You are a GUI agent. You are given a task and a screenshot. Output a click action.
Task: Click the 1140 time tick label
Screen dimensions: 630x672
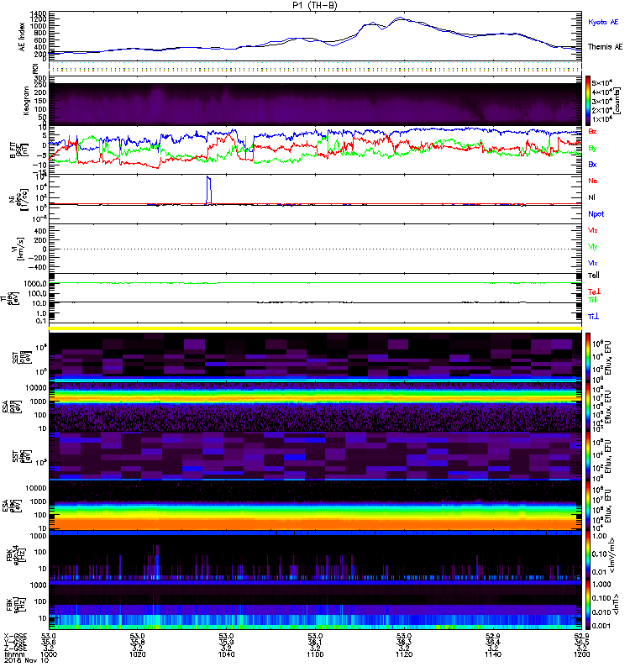(x=493, y=654)
